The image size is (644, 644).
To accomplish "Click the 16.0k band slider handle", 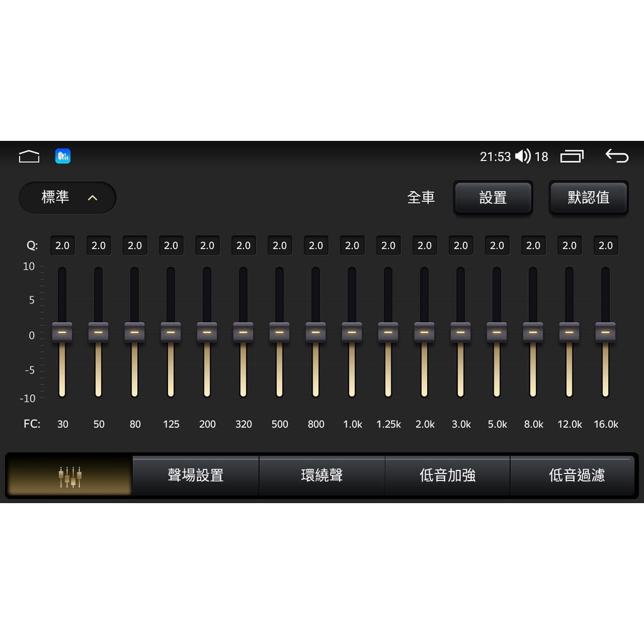I will [x=606, y=332].
